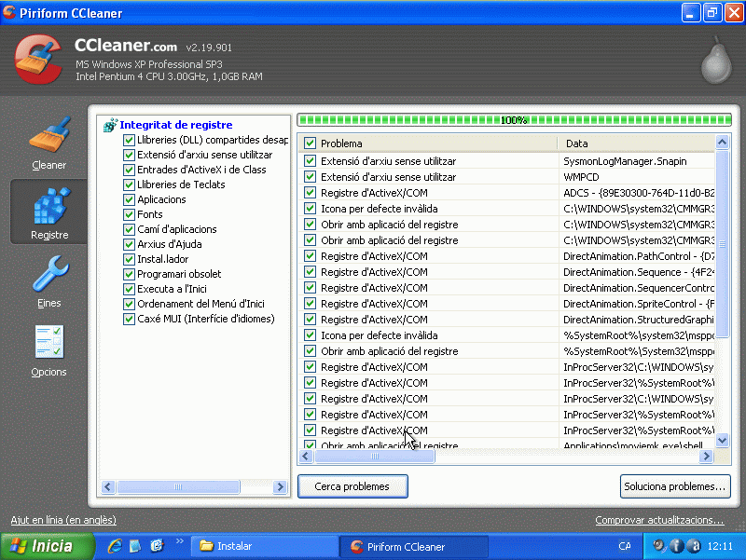
Task: Click the Integritat de registre icon
Action: [110, 125]
